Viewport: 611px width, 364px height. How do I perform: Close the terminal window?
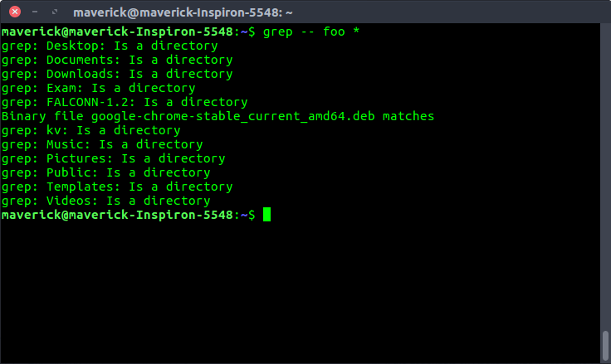[x=15, y=12]
